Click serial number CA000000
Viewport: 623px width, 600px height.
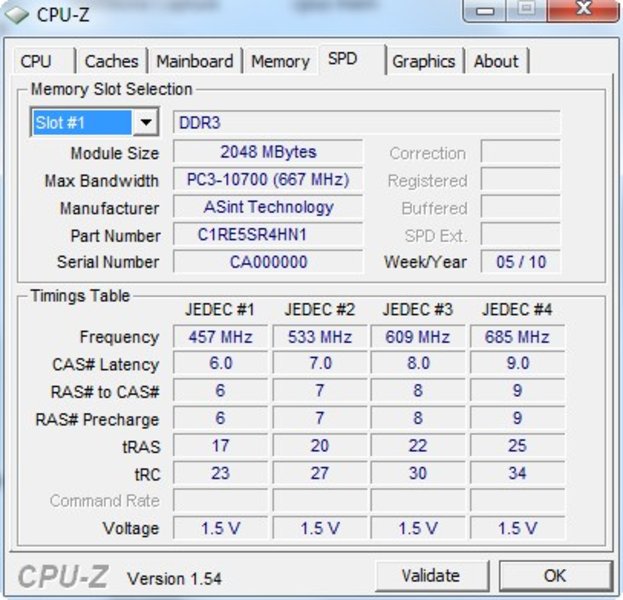268,262
